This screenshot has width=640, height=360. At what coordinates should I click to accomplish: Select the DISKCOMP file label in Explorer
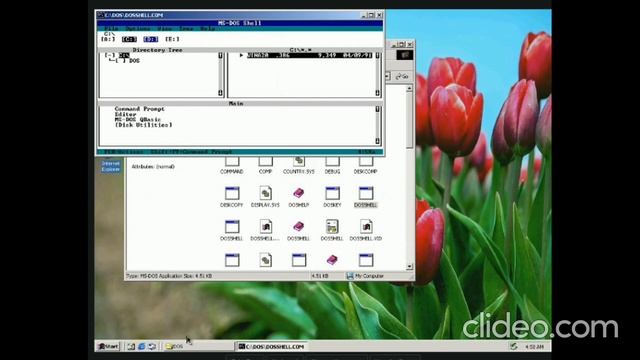point(365,172)
